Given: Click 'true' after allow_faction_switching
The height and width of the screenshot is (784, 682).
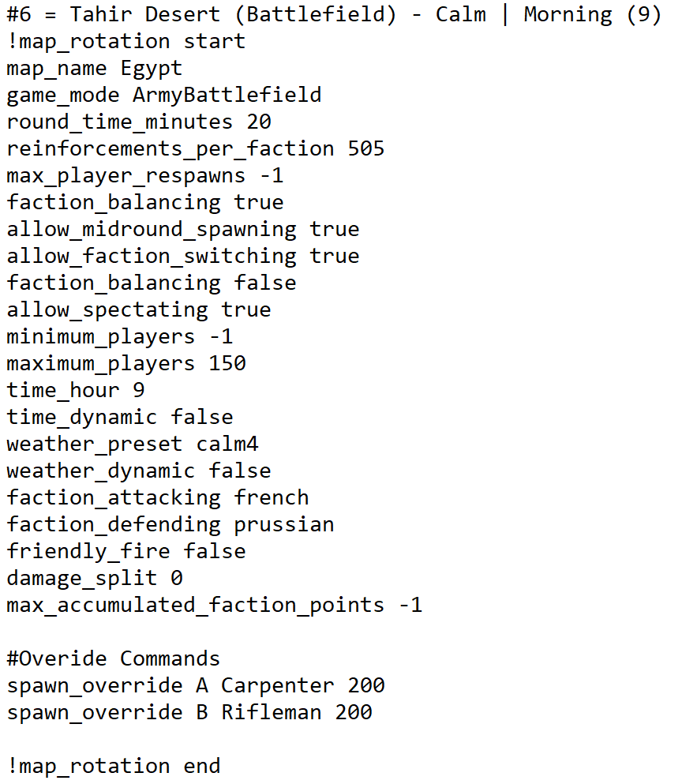Looking at the screenshot, I should (x=335, y=256).
